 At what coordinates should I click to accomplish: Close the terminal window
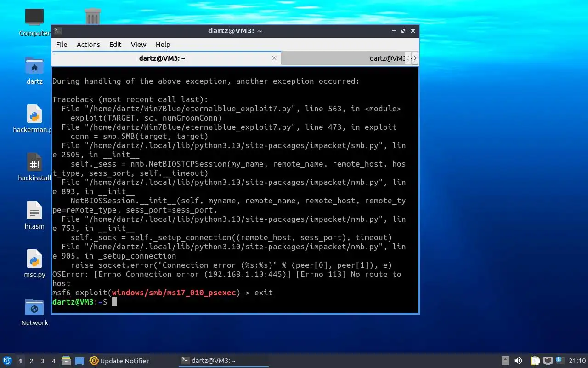pos(413,31)
